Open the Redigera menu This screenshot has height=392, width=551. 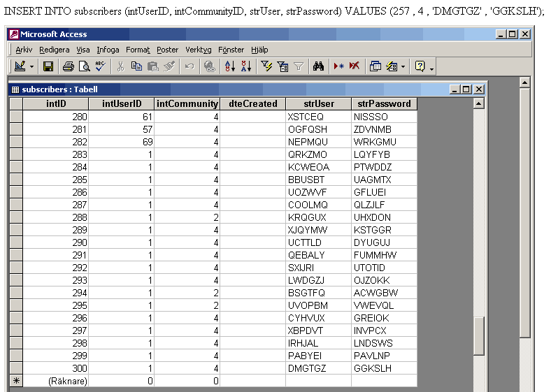point(54,50)
